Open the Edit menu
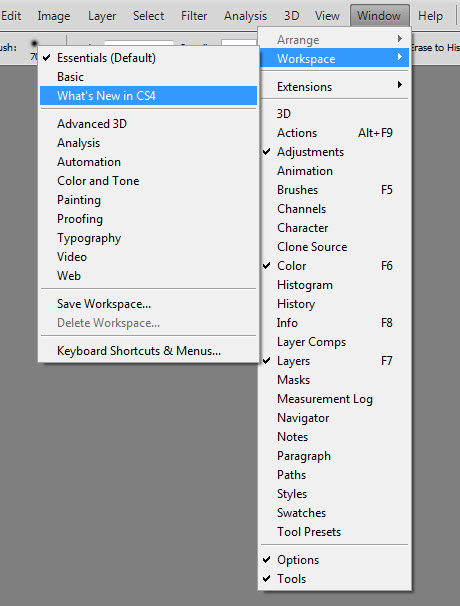Image resolution: width=460 pixels, height=606 pixels. click(x=11, y=16)
